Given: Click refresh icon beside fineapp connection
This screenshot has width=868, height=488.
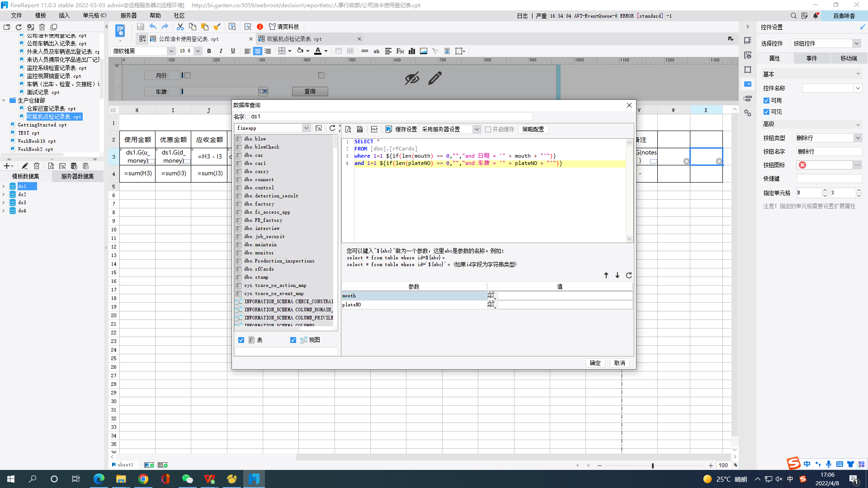Looking at the screenshot, I should coord(332,128).
